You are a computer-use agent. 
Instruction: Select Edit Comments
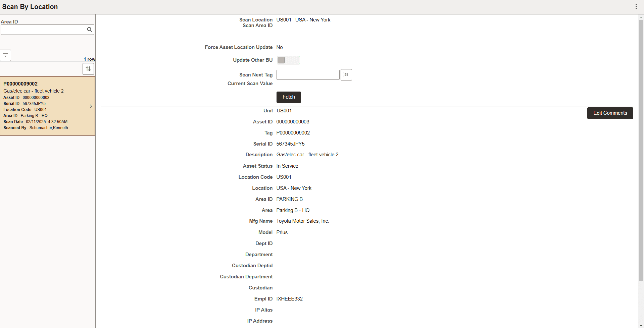[610, 113]
